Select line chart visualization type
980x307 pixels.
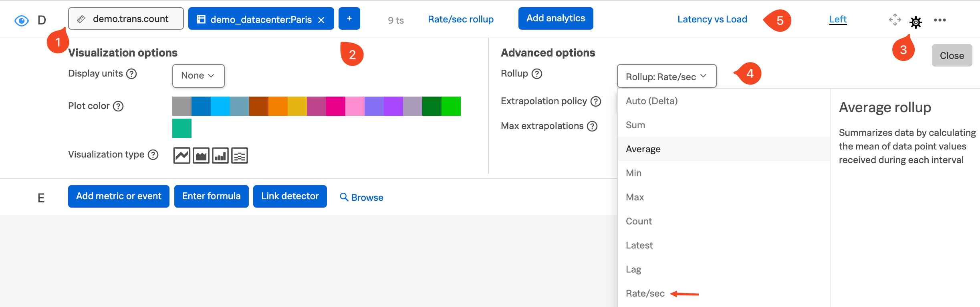coord(181,156)
